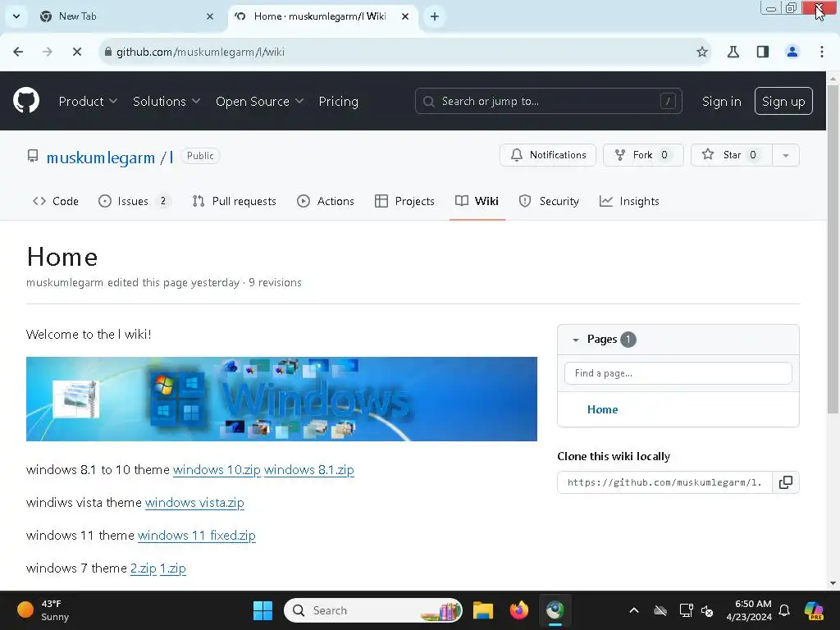
Task: Click the Windows taskbar Search box
Action: [x=373, y=610]
